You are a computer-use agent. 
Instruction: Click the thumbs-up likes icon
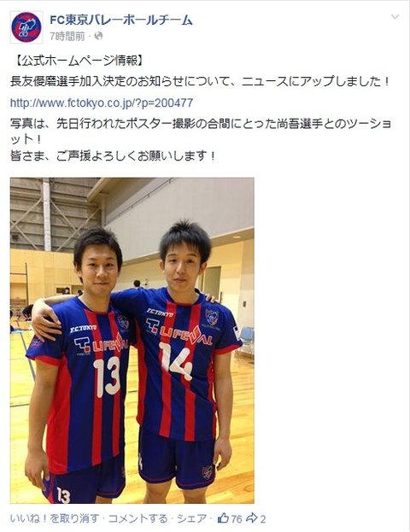point(223,518)
